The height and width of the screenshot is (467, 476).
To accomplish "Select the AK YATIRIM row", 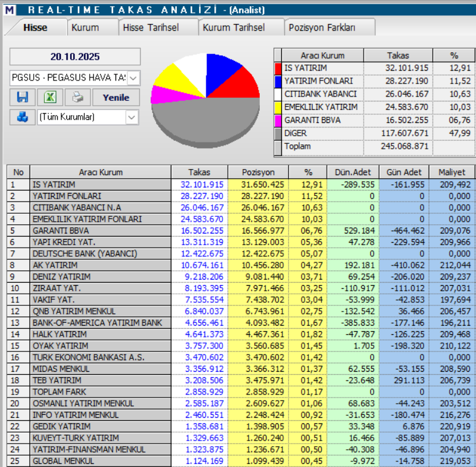I will click(x=241, y=265).
